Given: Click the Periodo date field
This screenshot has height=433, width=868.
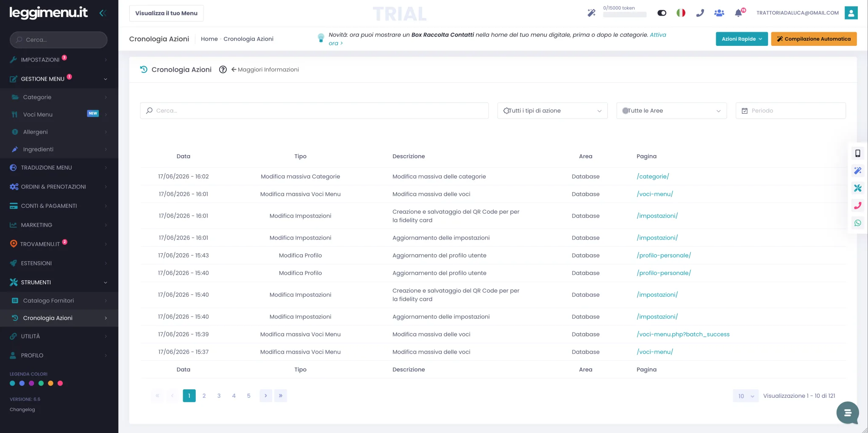Looking at the screenshot, I should point(790,111).
